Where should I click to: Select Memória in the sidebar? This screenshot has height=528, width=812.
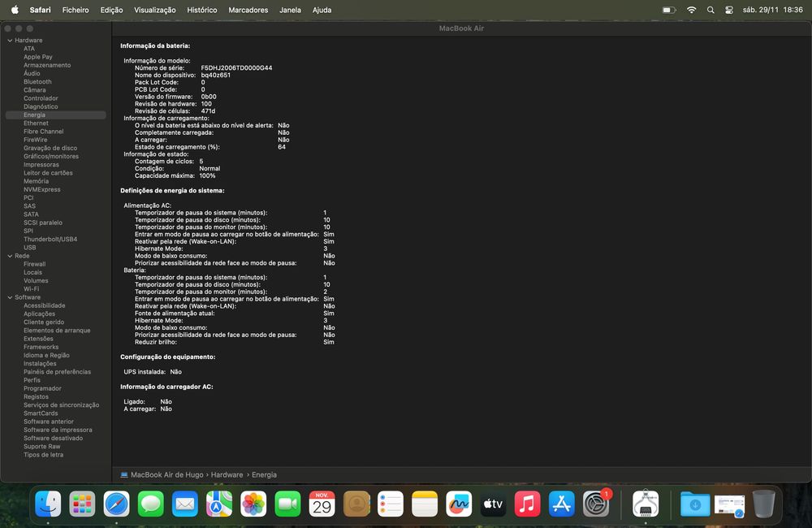[36, 181]
